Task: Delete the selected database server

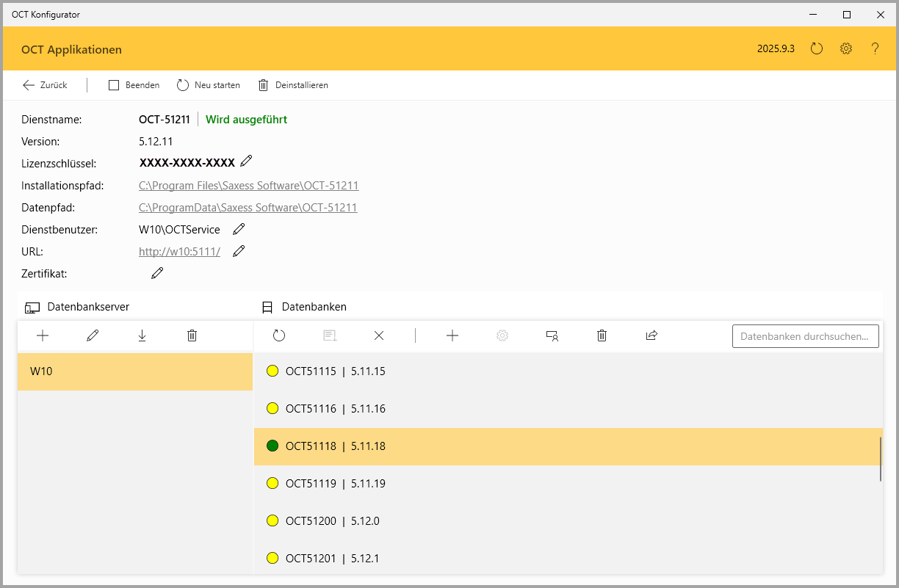Action: tap(192, 335)
